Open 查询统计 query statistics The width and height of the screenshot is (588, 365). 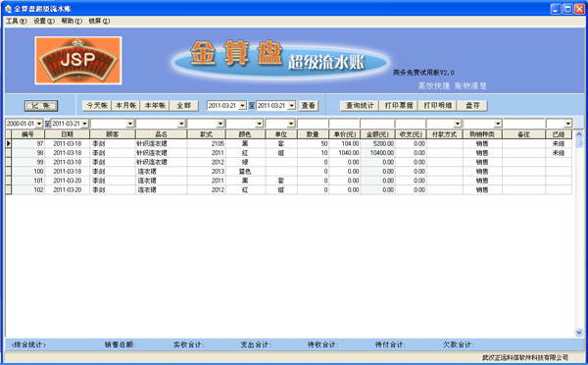pyautogui.click(x=360, y=106)
